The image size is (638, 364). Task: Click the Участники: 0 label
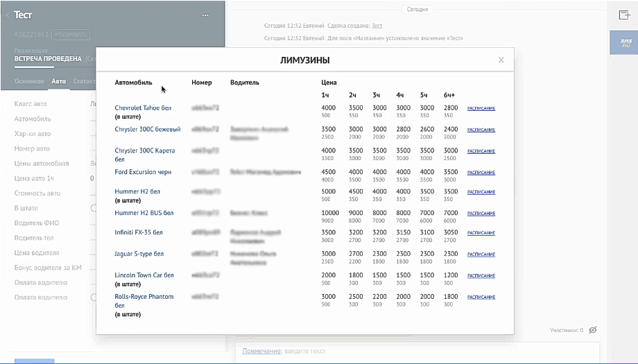click(x=567, y=330)
